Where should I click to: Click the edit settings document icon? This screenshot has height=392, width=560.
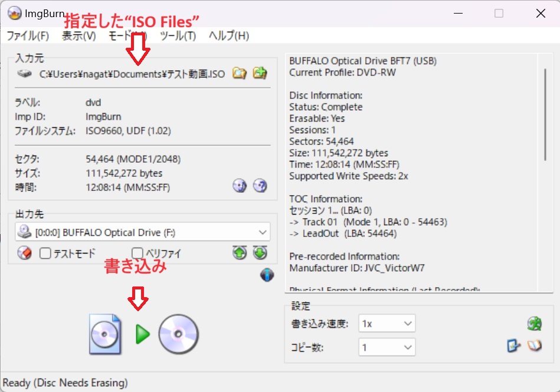(x=513, y=345)
